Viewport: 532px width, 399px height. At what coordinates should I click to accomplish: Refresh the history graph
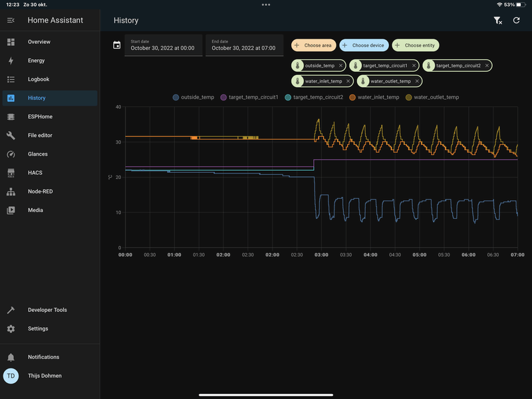coord(517,21)
